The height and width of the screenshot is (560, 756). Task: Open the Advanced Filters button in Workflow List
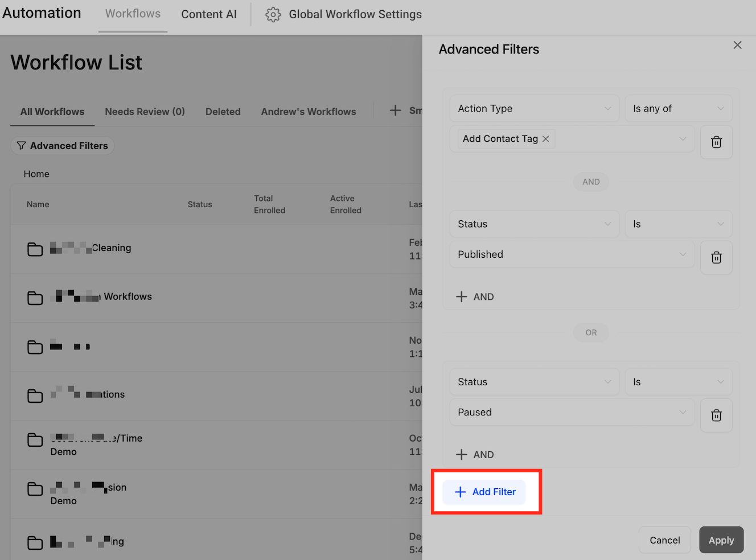[63, 146]
